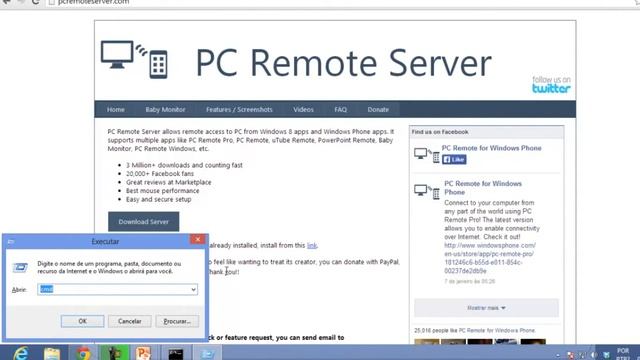Click 'Best mouse performance' bullet text
Screen dimensions: 640x360
point(162,191)
